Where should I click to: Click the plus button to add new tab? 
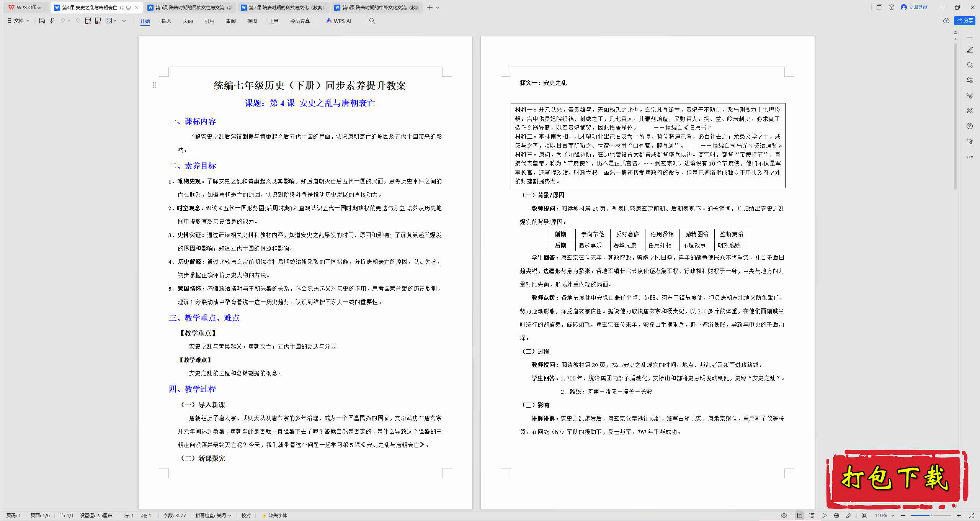(430, 8)
